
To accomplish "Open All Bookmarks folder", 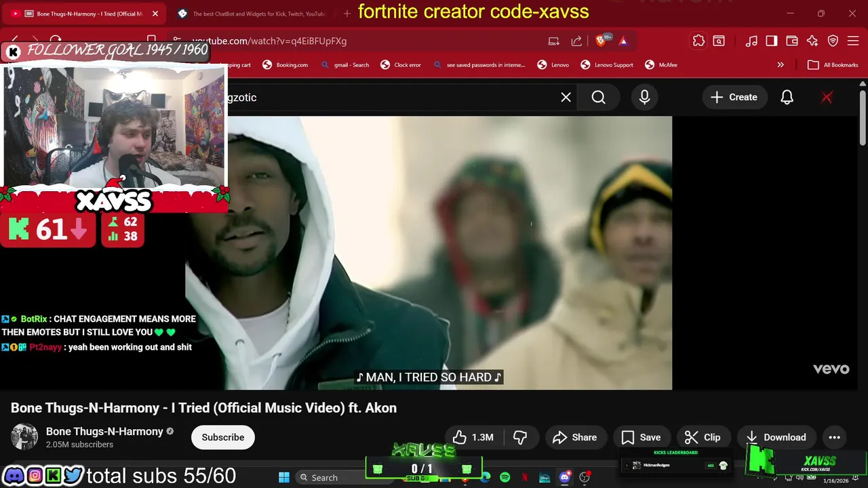I will click(833, 65).
